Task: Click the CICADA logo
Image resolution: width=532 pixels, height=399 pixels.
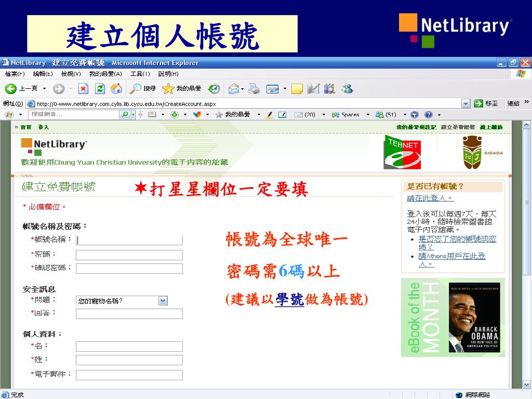Action: 483,152
